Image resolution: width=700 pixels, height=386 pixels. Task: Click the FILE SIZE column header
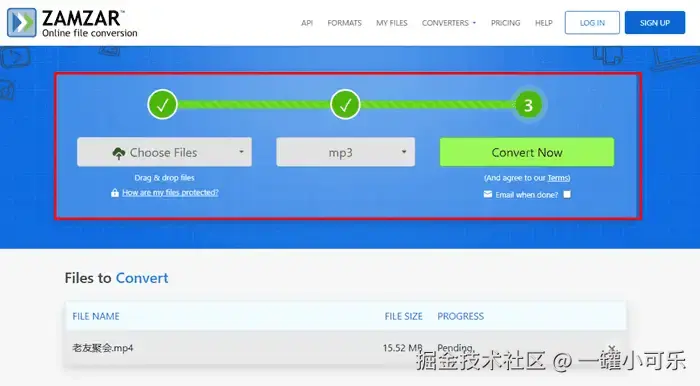coord(403,316)
